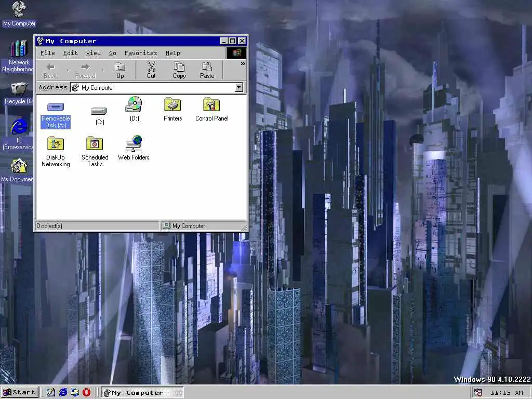This screenshot has height=399, width=532.
Task: Launch Opera from quick launch
Action: pos(87,393)
